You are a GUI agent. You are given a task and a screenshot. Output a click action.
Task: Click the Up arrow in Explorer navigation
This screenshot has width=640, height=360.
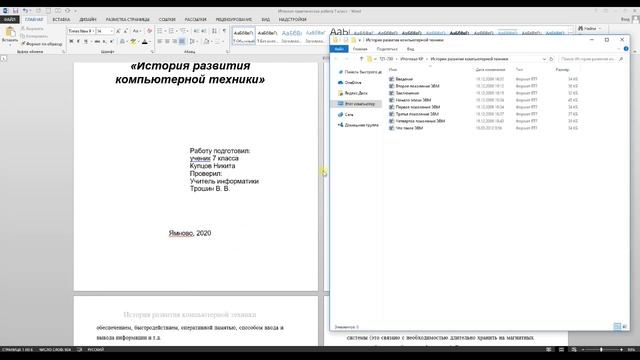361,59
